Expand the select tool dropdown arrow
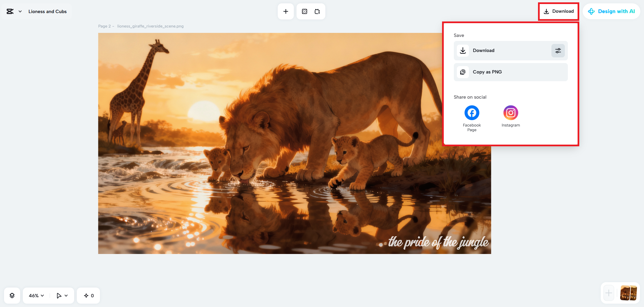The width and height of the screenshot is (644, 307). pyautogui.click(x=65, y=295)
